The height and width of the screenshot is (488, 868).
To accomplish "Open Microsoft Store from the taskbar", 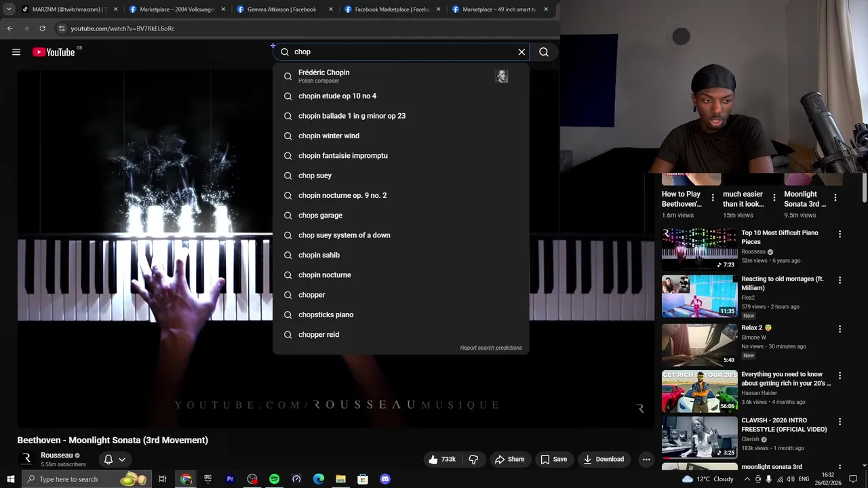I will 363,479.
